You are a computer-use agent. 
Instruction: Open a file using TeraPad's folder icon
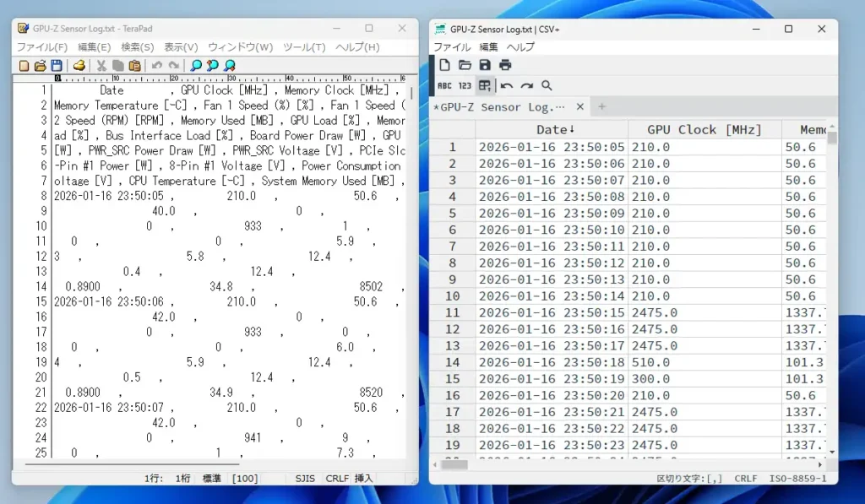[x=41, y=65]
